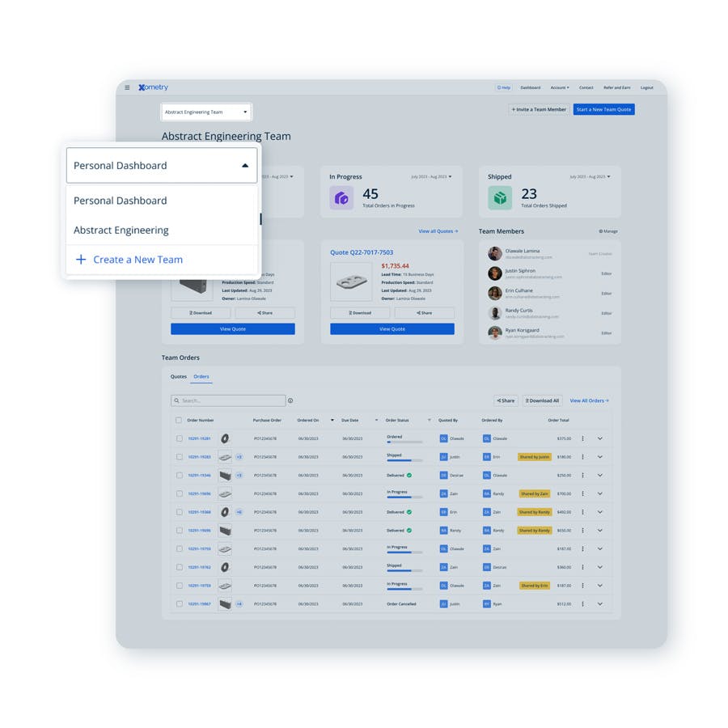The image size is (728, 728).
Task: Open the In Progress date range dropdown
Action: click(431, 177)
